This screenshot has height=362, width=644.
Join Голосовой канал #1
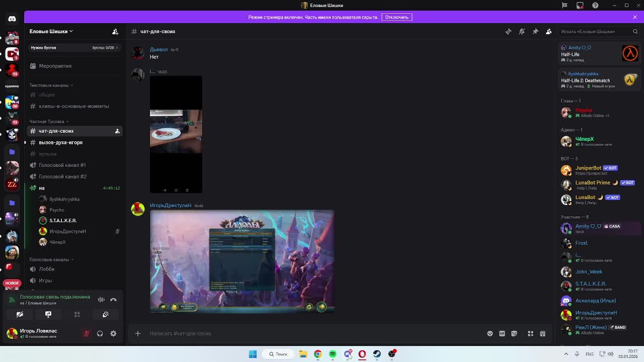coord(75,165)
